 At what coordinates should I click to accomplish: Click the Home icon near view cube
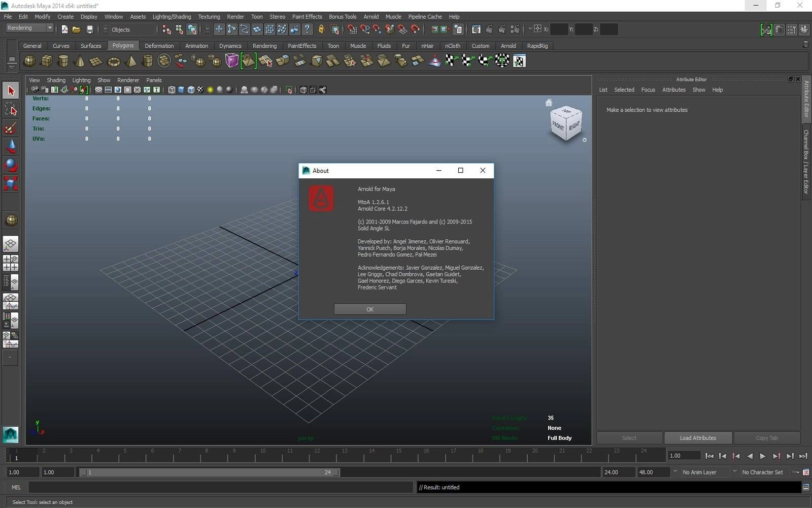(549, 103)
